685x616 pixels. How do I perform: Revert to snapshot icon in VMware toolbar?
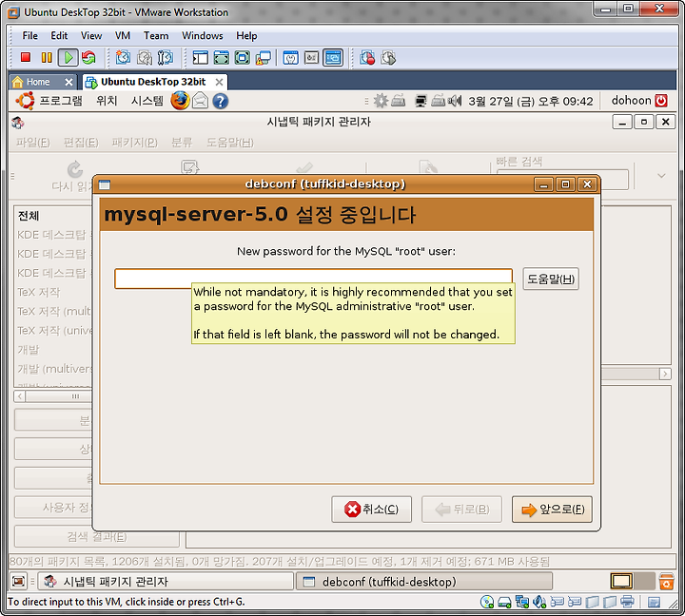click(x=145, y=57)
